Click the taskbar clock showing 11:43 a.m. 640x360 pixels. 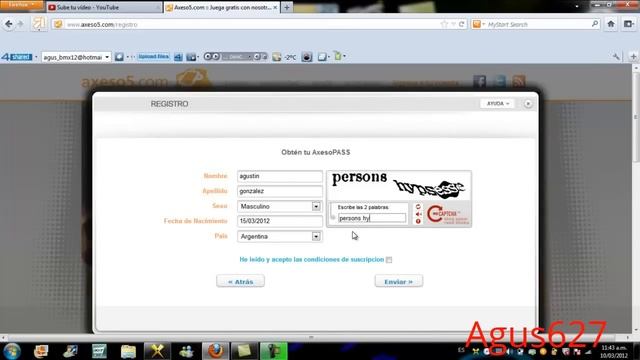(613, 351)
